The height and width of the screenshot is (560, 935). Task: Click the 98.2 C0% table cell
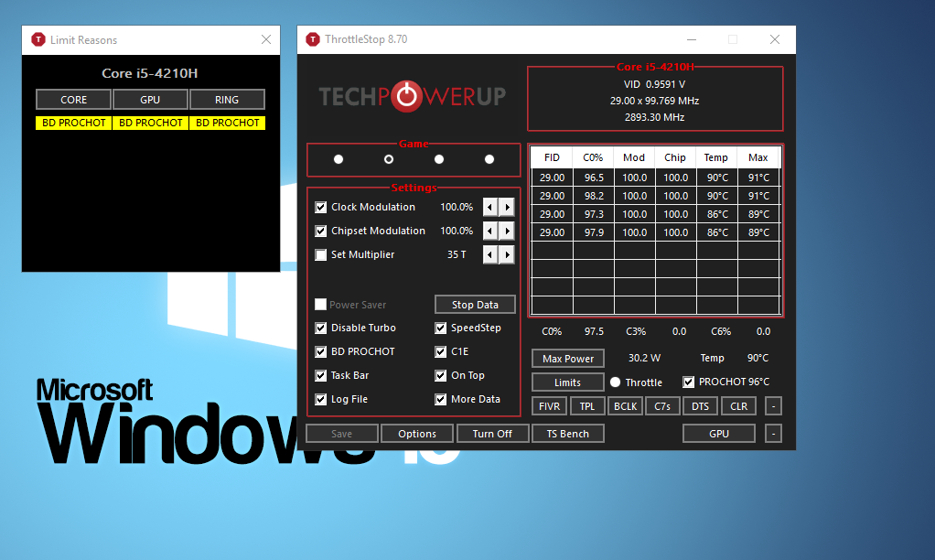(x=594, y=196)
